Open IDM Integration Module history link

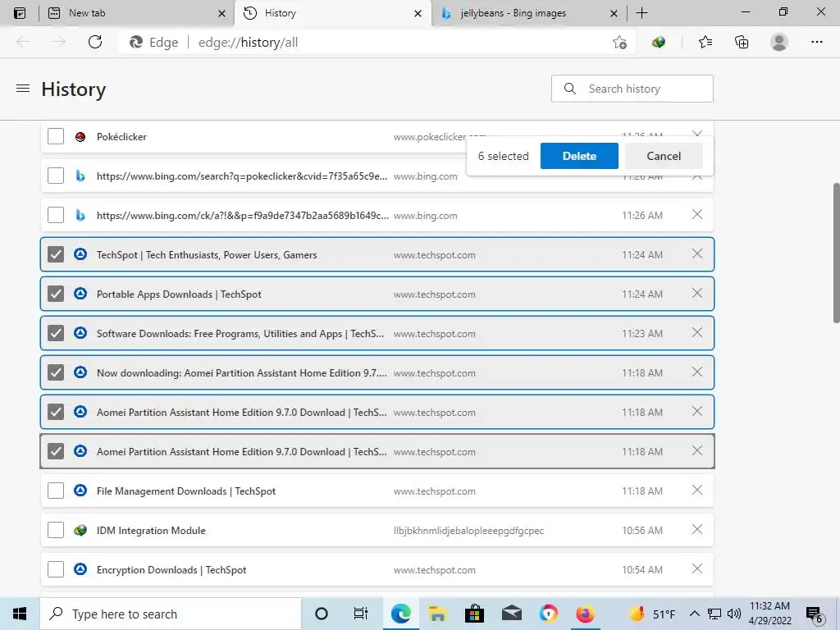[151, 531]
